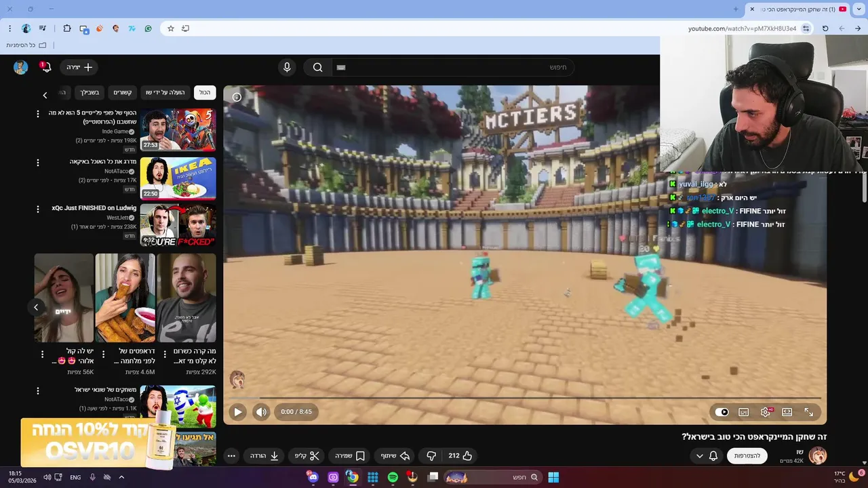868x488 pixels.
Task: Open the video info card icon
Action: coord(237,97)
